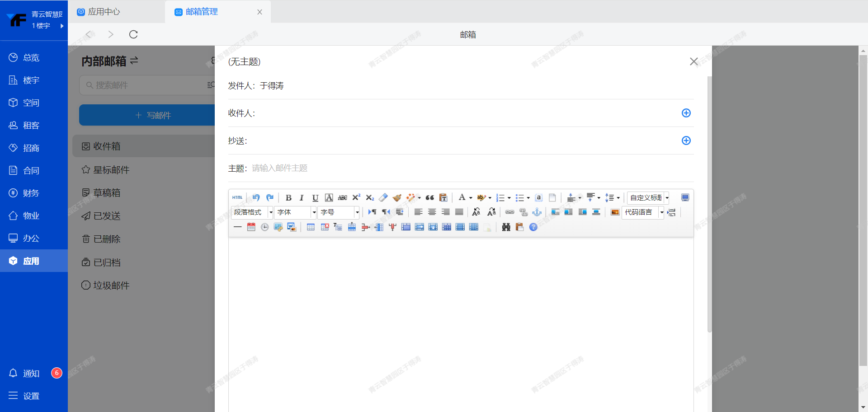
Task: Add recipient with plus next to 收件人
Action: (x=686, y=113)
